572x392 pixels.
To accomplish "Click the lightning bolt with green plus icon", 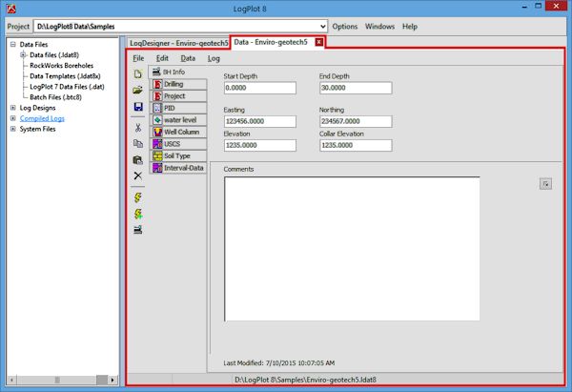I will pyautogui.click(x=138, y=214).
